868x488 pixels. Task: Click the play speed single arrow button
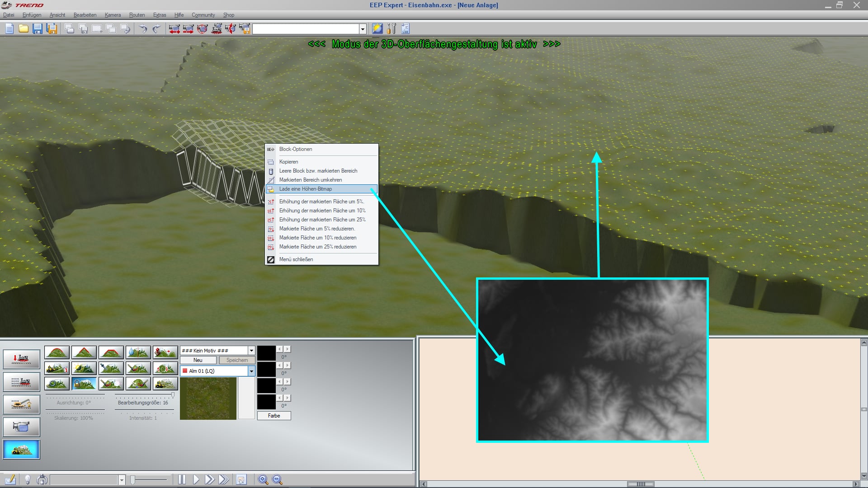point(196,479)
